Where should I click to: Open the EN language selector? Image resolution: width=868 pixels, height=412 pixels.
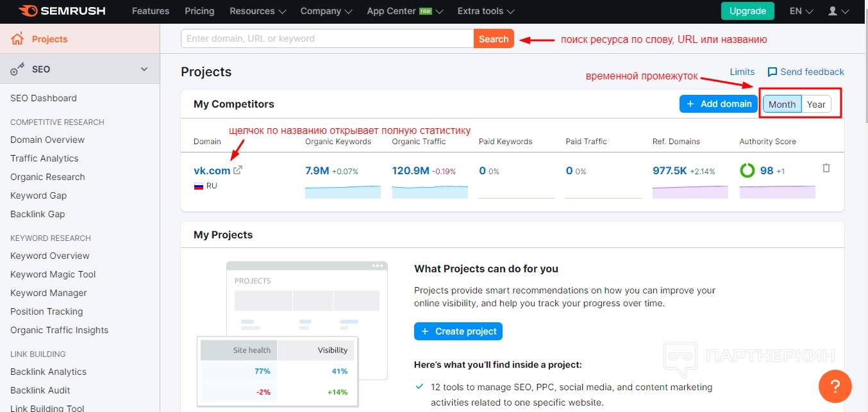tap(801, 11)
